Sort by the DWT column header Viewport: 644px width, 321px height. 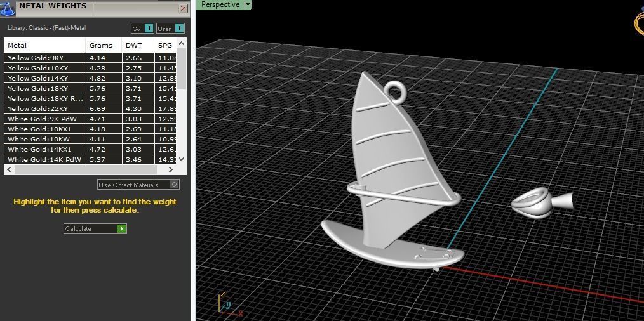click(x=138, y=45)
